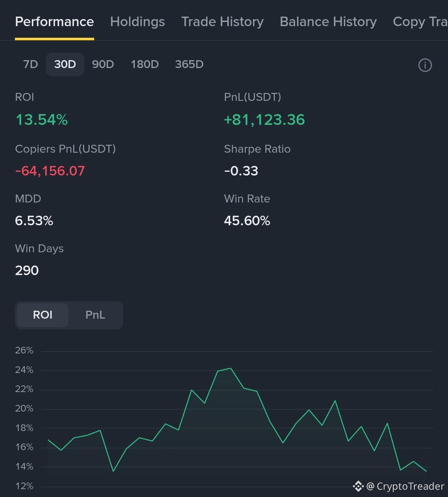Open the Copy Traders tab
This screenshot has height=497, width=448.
point(420,22)
